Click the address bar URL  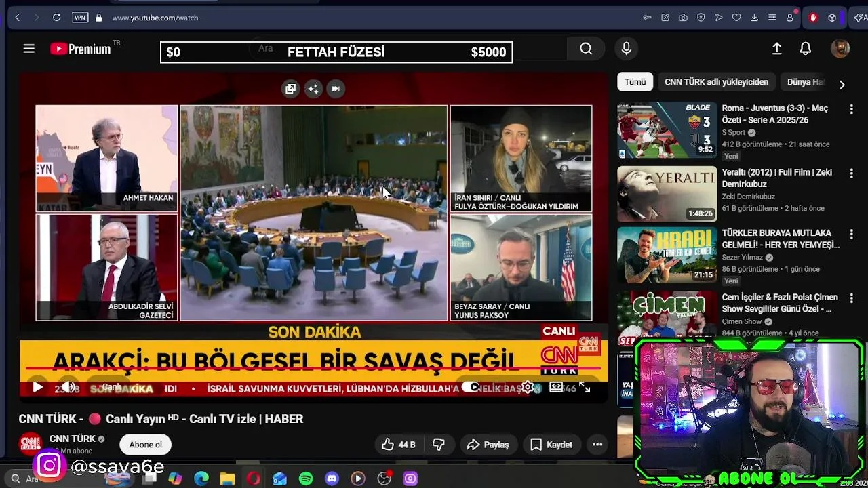(155, 18)
